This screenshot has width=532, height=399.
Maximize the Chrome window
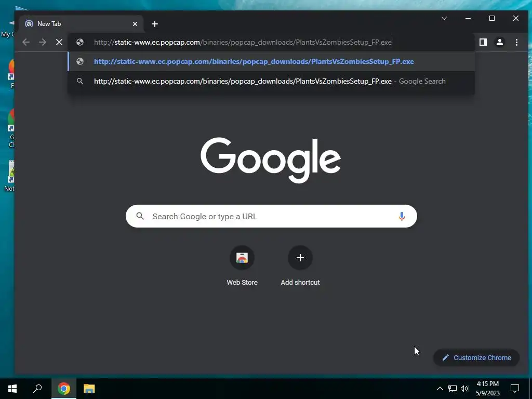point(492,18)
